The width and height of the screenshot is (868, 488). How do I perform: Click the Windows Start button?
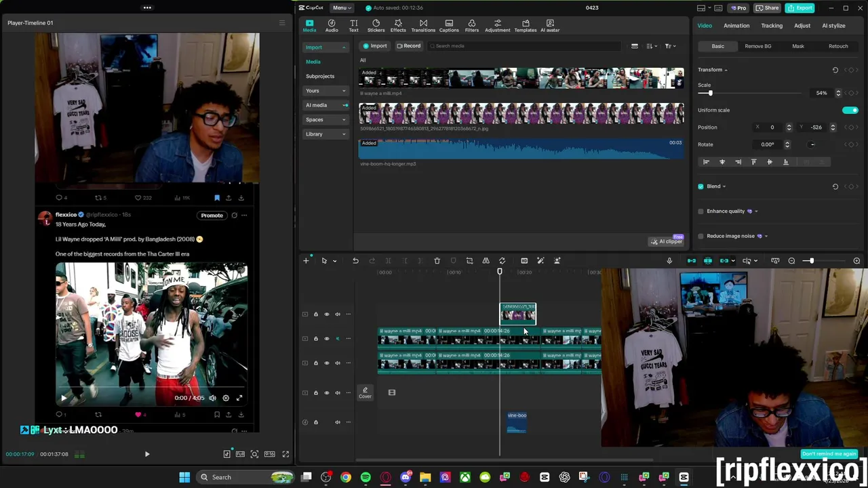184,477
